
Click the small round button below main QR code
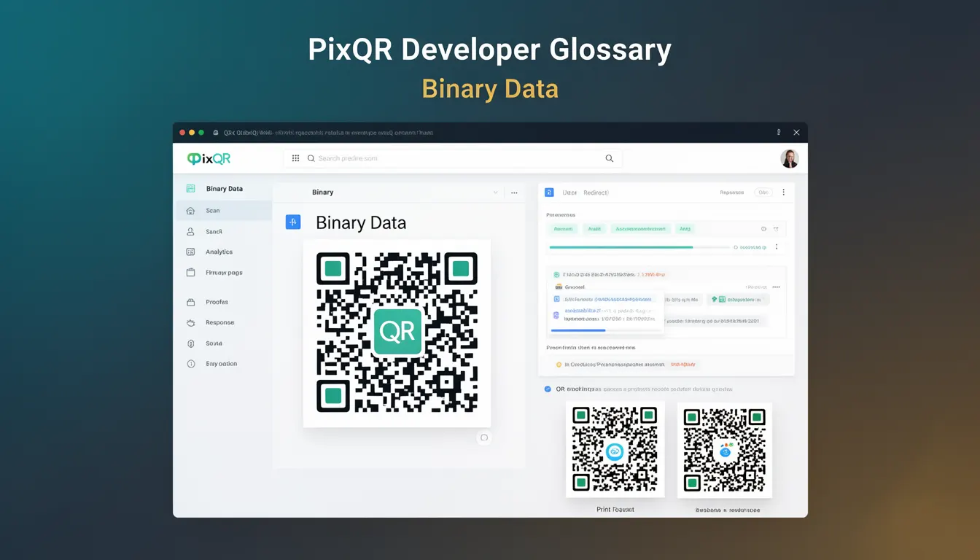click(x=484, y=437)
